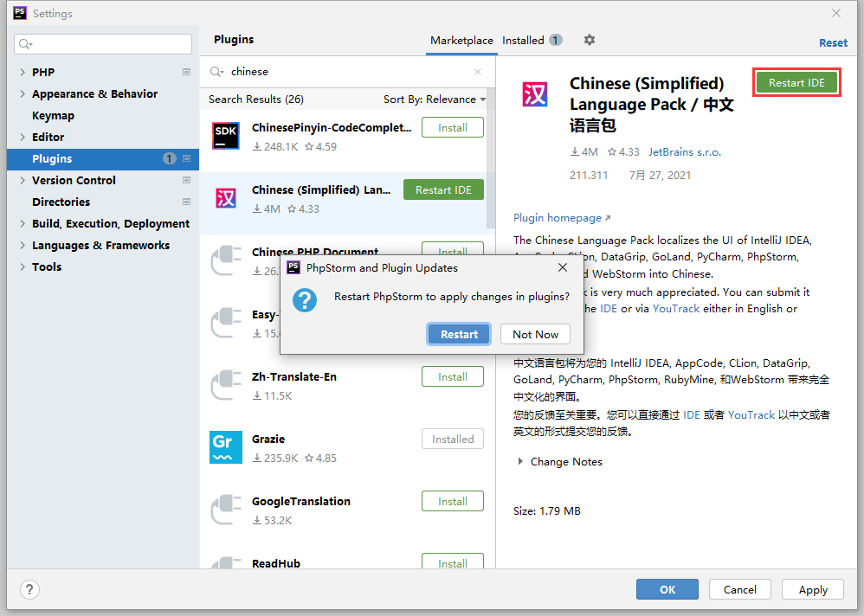This screenshot has width=864, height=616.
Task: Click the ChinesePinyin-CodeCompletion SDK plugin icon
Action: pos(226,136)
